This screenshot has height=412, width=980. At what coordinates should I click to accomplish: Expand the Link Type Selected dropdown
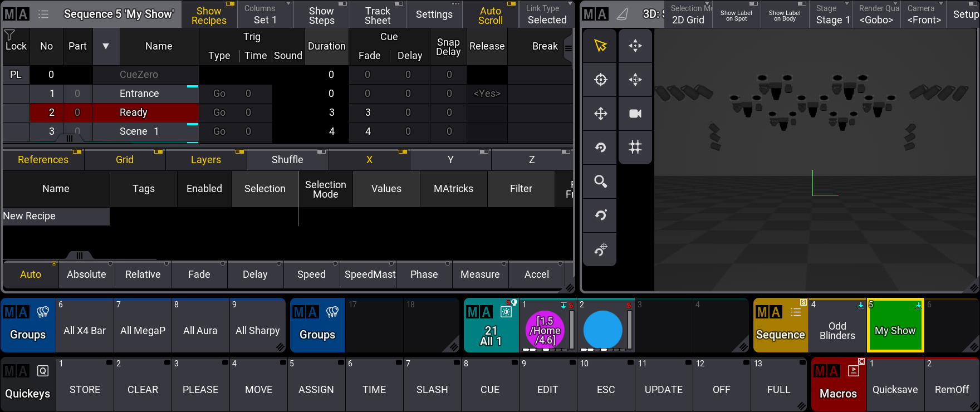click(547, 15)
